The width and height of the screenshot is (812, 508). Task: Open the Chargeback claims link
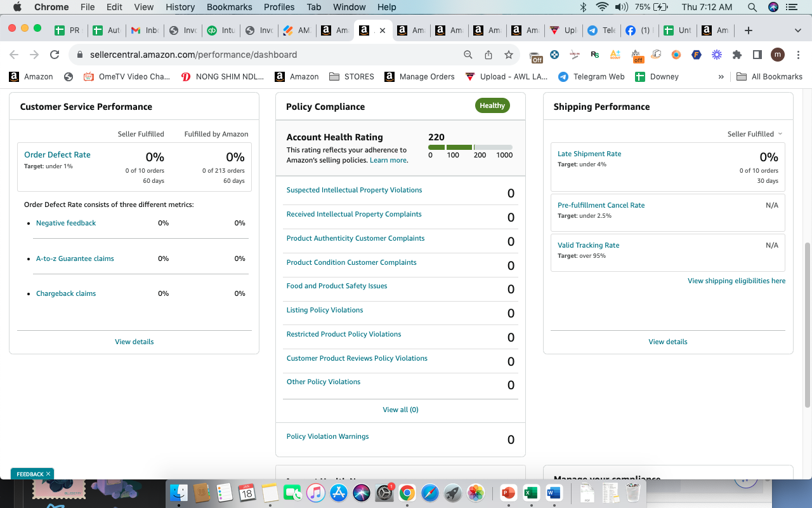click(66, 293)
